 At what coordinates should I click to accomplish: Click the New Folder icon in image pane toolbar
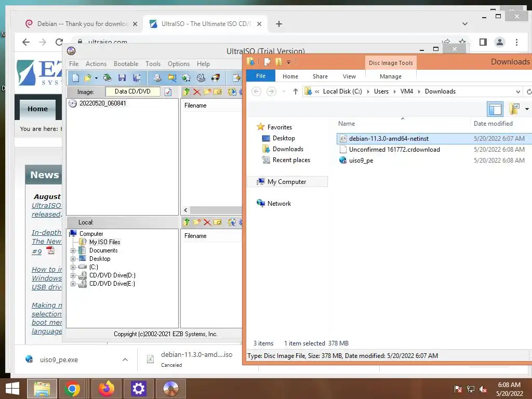coord(207,91)
